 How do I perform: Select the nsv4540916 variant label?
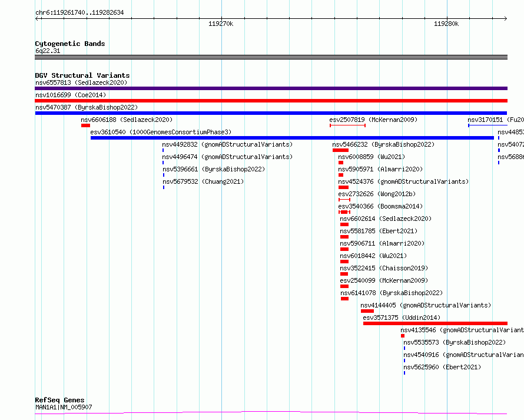pyautogui.click(x=463, y=355)
